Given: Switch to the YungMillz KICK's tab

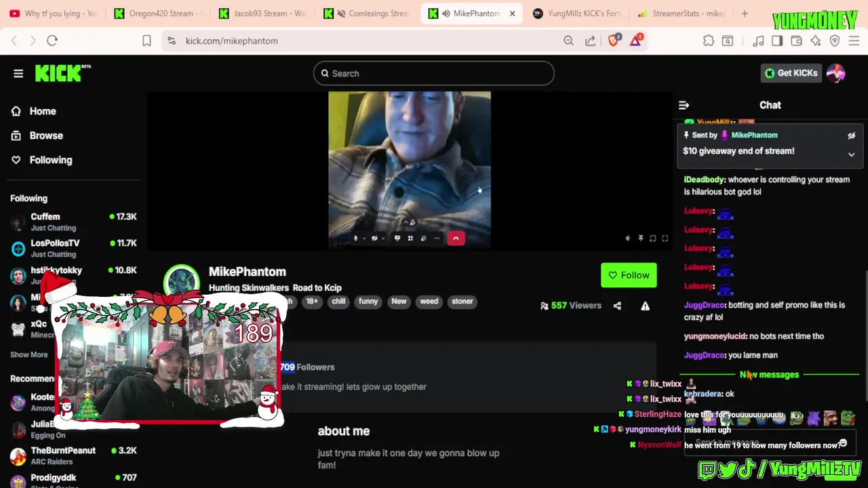Looking at the screenshot, I should (x=577, y=14).
